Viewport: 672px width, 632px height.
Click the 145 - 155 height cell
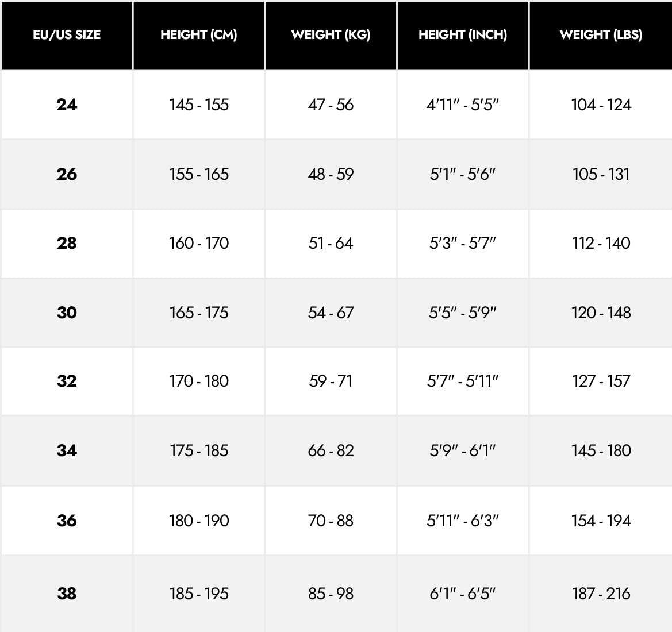(199, 105)
